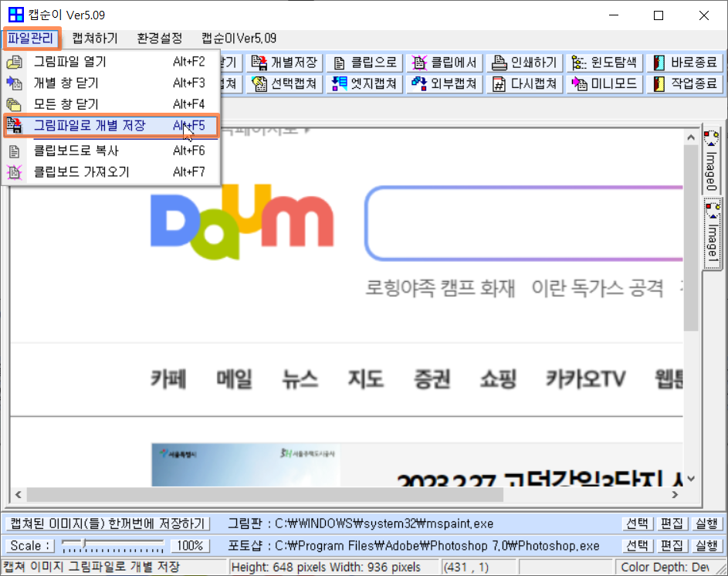
Task: Click the 미니모드 toolbar button
Action: (x=605, y=83)
